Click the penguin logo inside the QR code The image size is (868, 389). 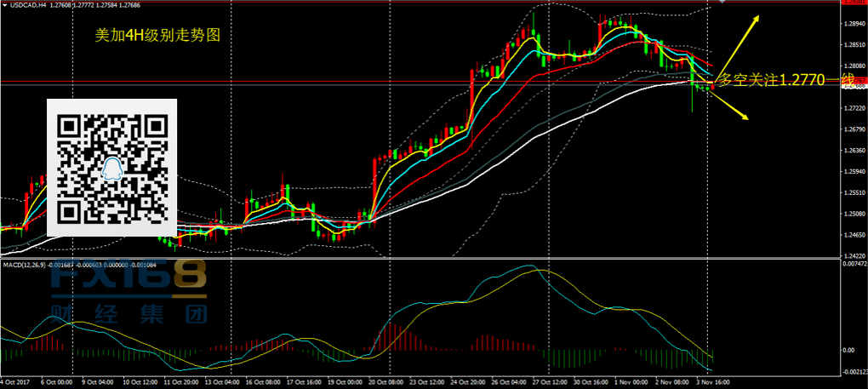(111, 170)
